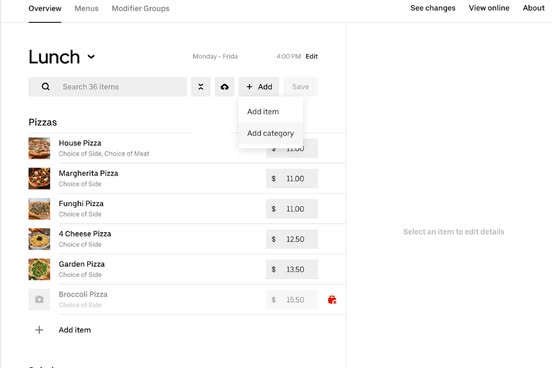Click the collapse categories icon button
Screen dimensions: 552x368
[x=201, y=87]
